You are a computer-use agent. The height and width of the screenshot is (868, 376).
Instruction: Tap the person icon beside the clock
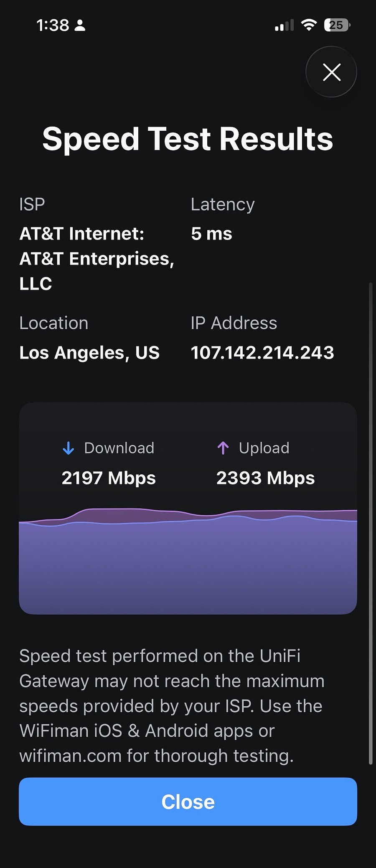click(x=80, y=25)
